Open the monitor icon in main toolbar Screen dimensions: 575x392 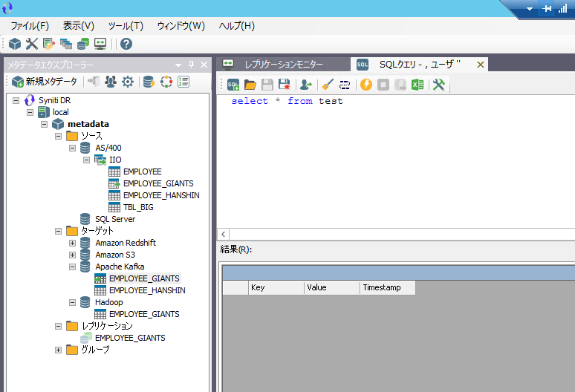(x=100, y=44)
